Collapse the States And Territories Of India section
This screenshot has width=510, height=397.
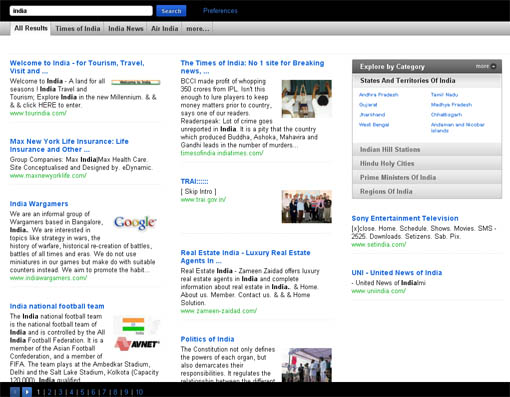click(x=427, y=81)
